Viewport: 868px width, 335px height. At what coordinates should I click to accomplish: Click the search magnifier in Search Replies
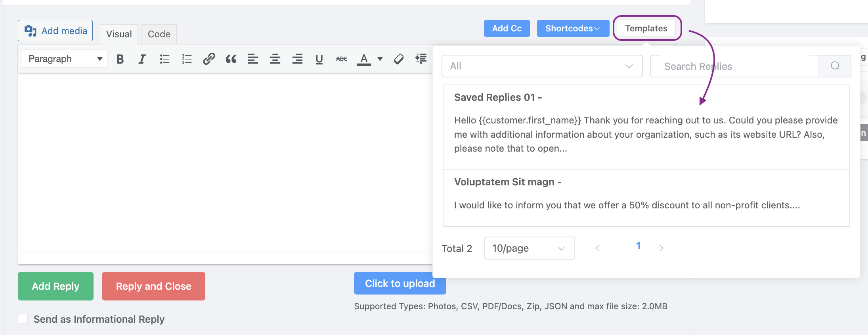(x=835, y=66)
